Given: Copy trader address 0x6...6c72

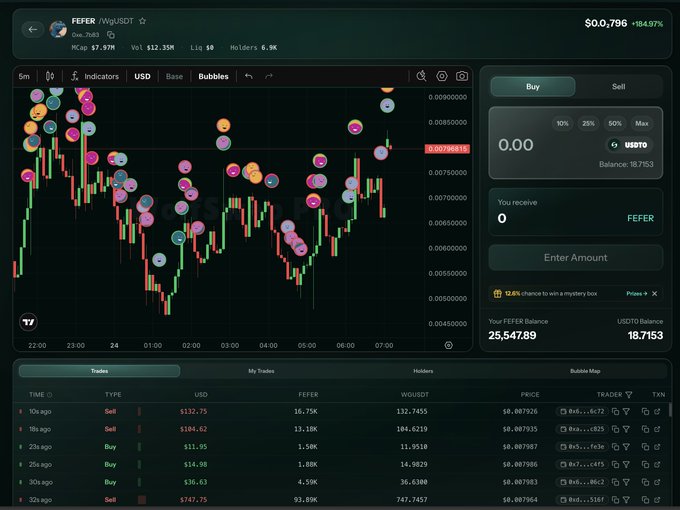Looking at the screenshot, I should pyautogui.click(x=615, y=412).
